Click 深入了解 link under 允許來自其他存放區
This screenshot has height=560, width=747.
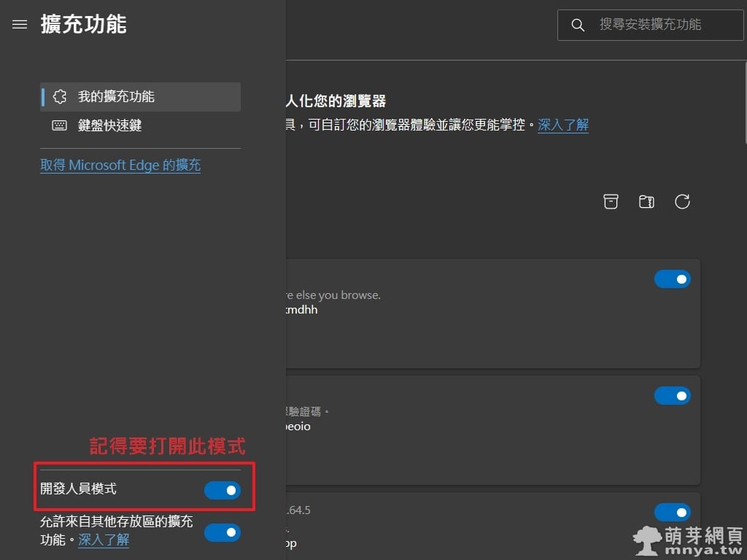point(104,540)
